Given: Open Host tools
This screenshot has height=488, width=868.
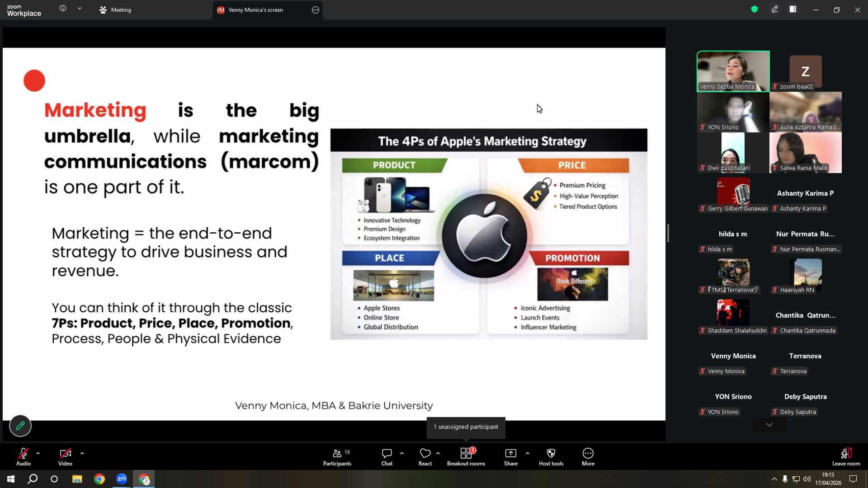Looking at the screenshot, I should (x=551, y=457).
